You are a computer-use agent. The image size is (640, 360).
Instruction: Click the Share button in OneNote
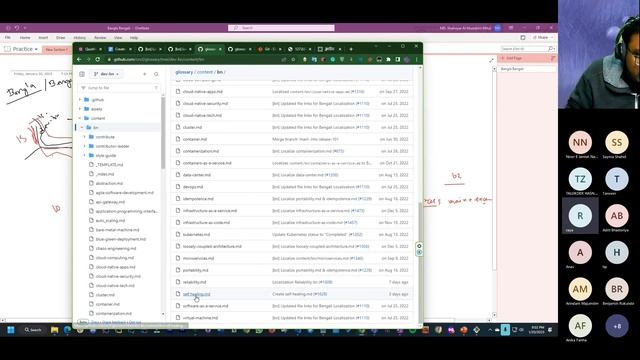[541, 38]
